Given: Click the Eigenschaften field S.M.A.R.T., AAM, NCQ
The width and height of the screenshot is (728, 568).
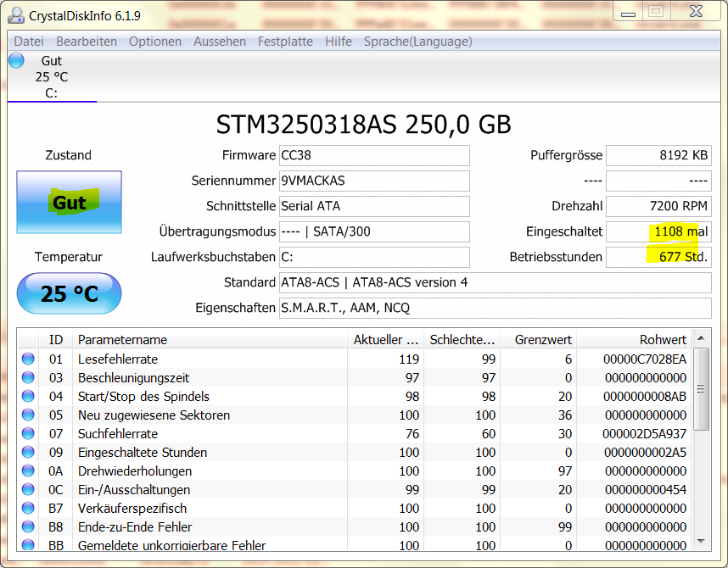Looking at the screenshot, I should (496, 308).
